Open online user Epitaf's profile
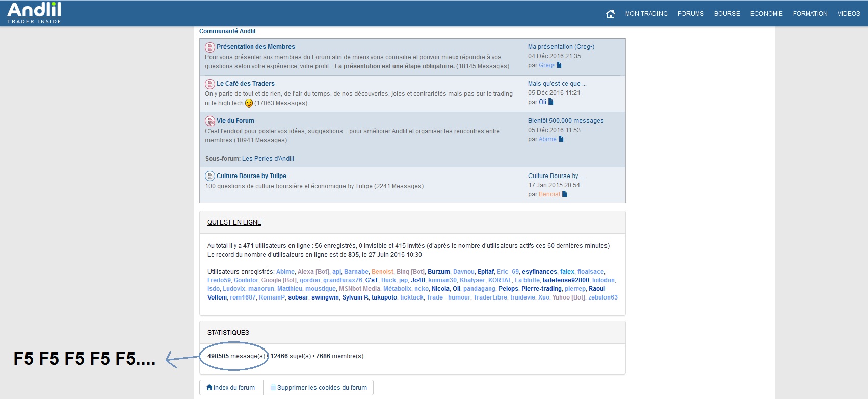The width and height of the screenshot is (868, 399). [x=486, y=272]
